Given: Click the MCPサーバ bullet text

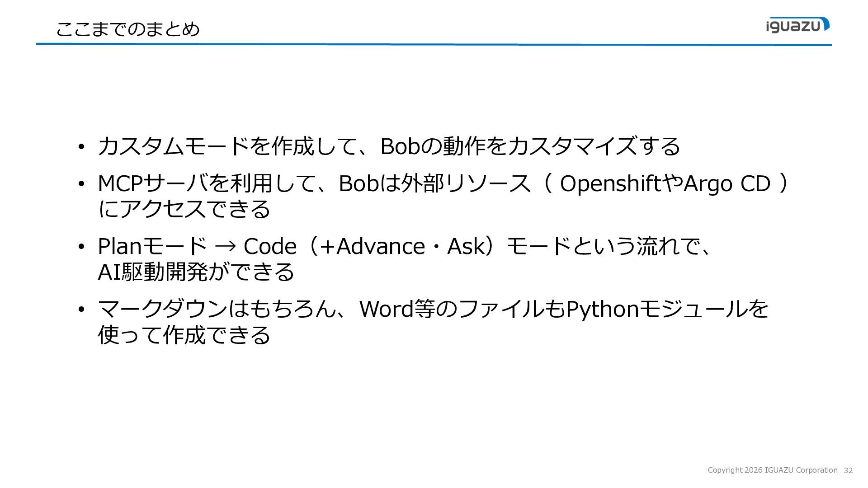Looking at the screenshot, I should pyautogui.click(x=443, y=196).
